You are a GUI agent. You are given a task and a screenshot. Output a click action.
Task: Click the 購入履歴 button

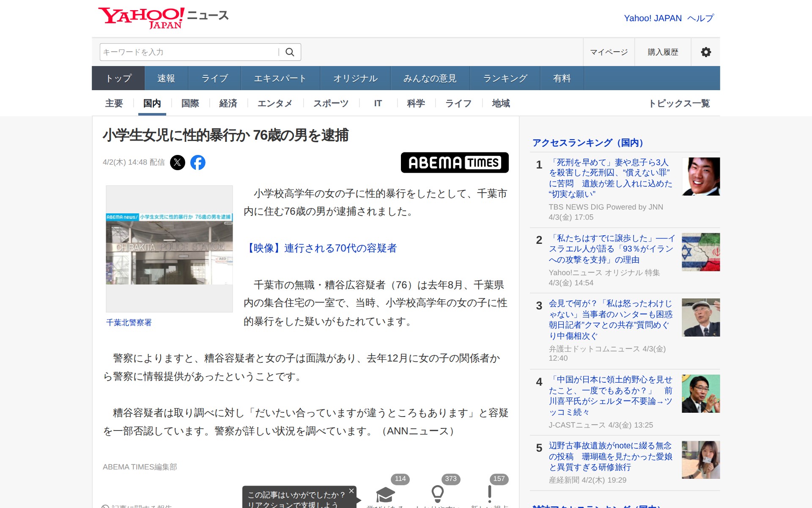click(663, 52)
